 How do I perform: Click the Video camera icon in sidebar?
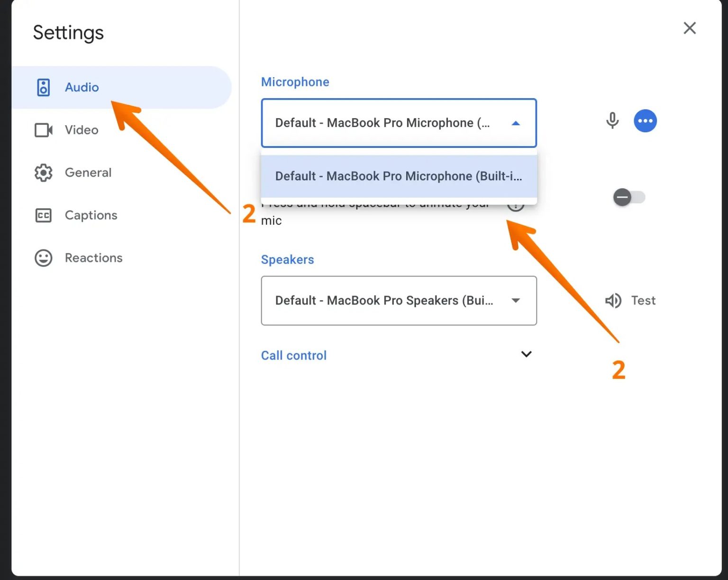pos(43,129)
